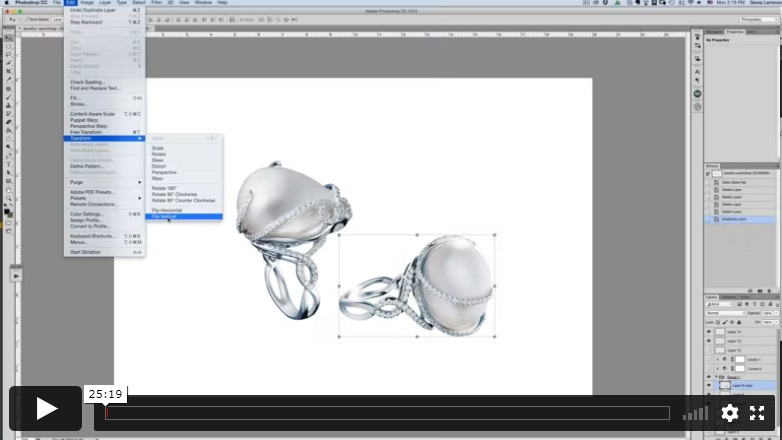Toggle Layer 9 copy visibility eye

(x=709, y=386)
